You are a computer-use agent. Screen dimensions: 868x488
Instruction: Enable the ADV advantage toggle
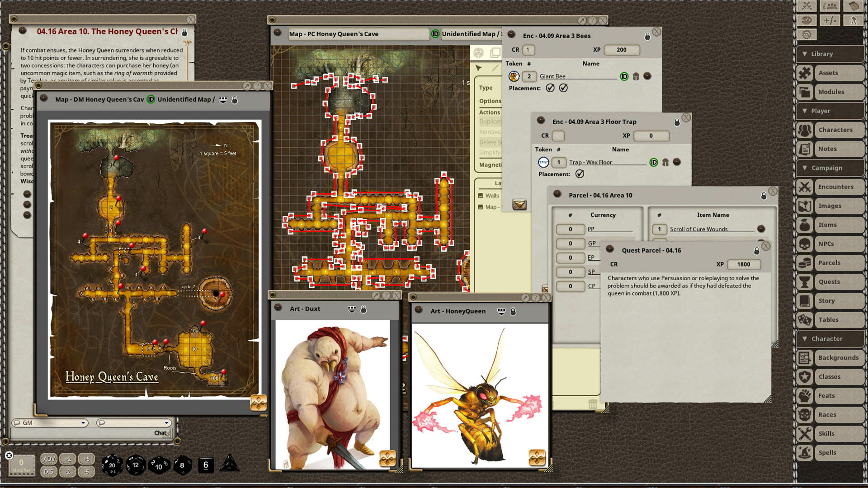pyautogui.click(x=48, y=458)
